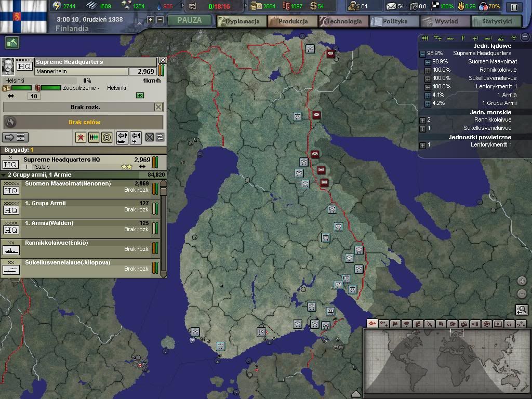Select Suomen Maavoimat(Nenonen) in unit list
The image size is (532, 399).
pyautogui.click(x=81, y=189)
